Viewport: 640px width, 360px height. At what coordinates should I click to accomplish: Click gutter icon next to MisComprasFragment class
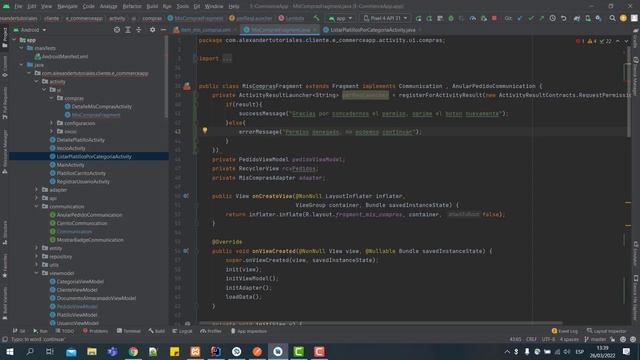click(x=187, y=86)
